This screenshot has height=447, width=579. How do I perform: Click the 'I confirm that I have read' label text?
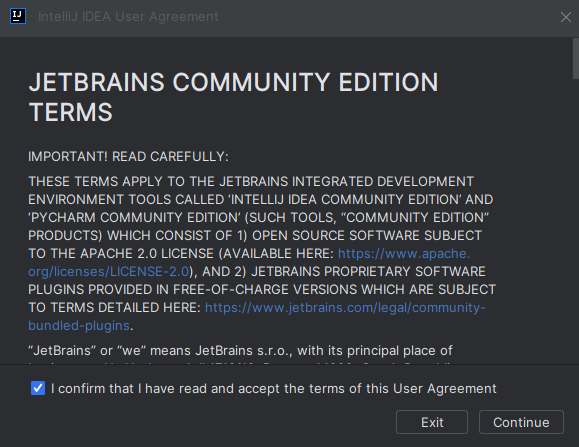point(274,388)
